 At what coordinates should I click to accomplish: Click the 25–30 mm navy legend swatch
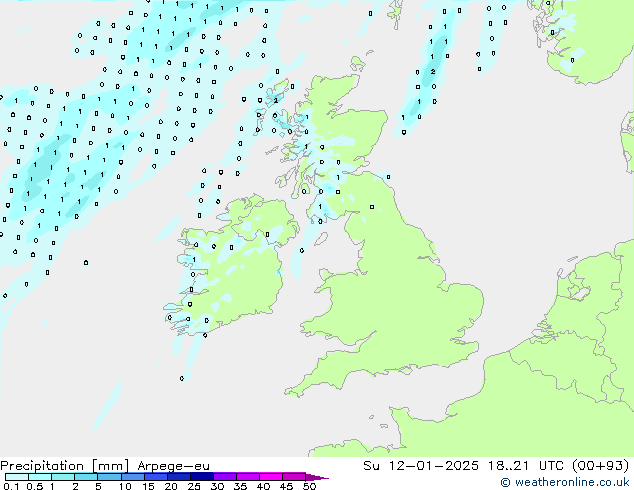201,477
